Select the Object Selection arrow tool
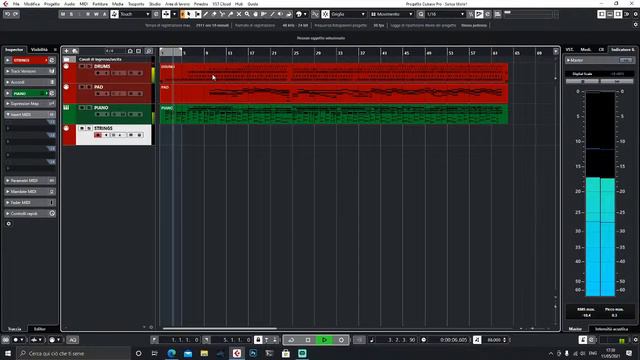 (x=189, y=14)
